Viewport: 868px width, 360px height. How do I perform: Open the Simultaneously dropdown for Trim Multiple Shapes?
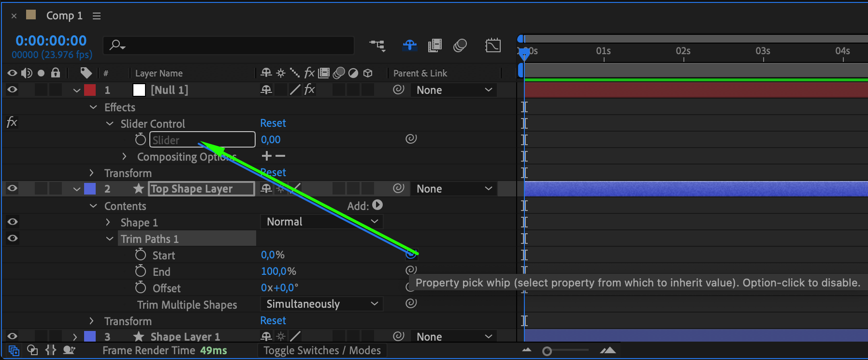click(322, 304)
